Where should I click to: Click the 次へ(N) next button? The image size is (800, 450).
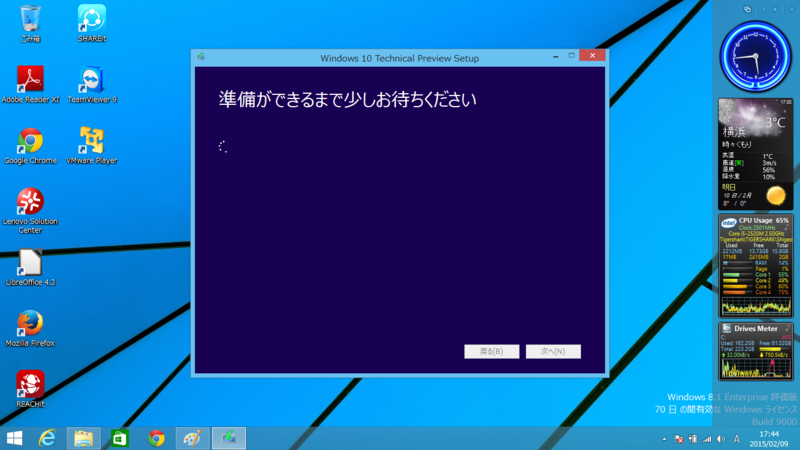coord(553,351)
